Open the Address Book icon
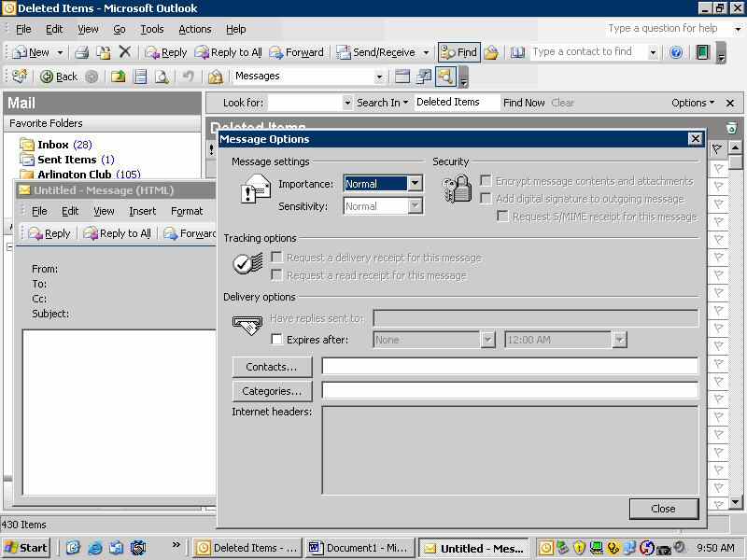Image resolution: width=747 pixels, height=560 pixels. tap(517, 52)
